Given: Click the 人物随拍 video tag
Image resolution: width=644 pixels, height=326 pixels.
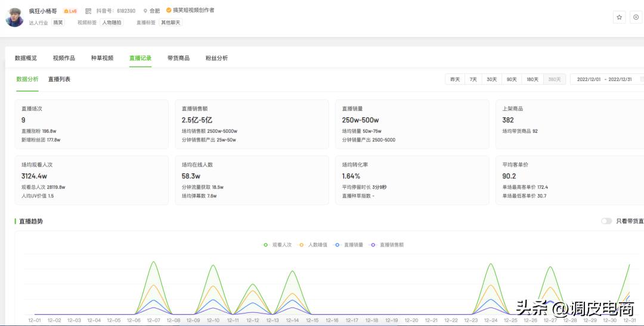Looking at the screenshot, I should 112,23.
